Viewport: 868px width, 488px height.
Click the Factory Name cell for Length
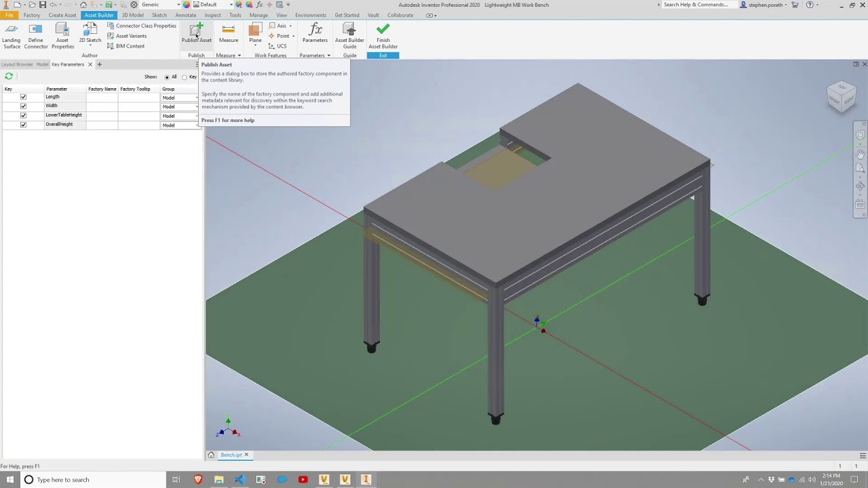(102, 97)
